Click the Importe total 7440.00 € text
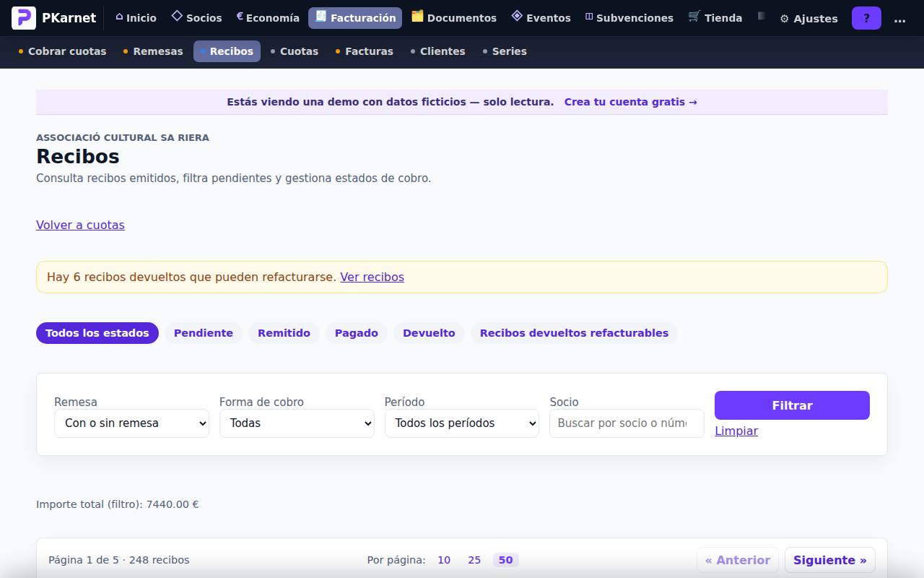924x578 pixels. (x=118, y=504)
